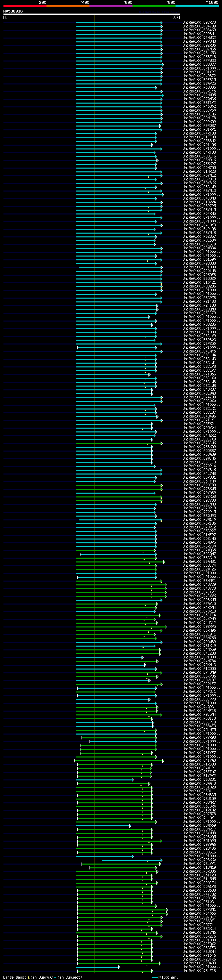This screenshot has width=222, height=980.
Task: Select the UniRef100_Q3LVV1 label
Action: [199, 864]
